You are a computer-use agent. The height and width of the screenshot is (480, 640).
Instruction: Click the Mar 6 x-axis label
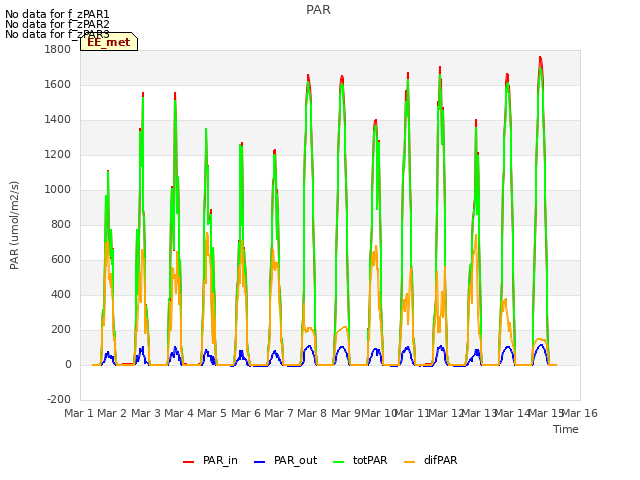tap(246, 413)
